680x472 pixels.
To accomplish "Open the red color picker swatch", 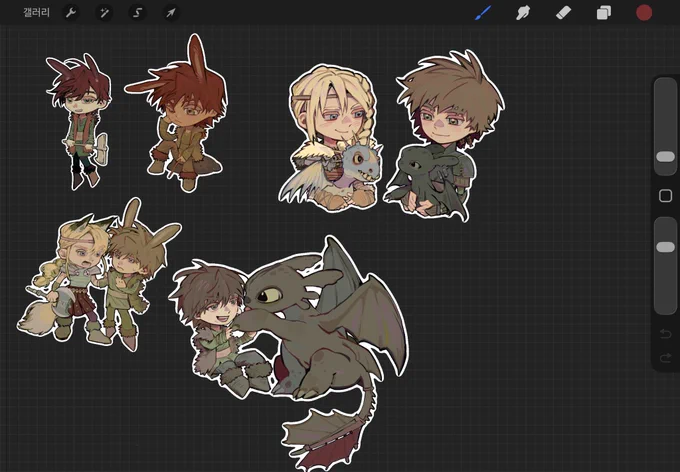I will click(644, 13).
